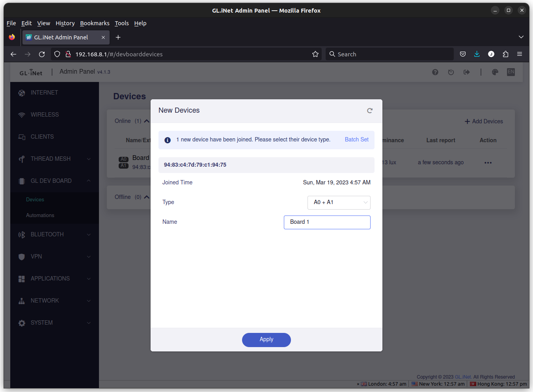
Task: Collapse the Offline devices section
Action: pyautogui.click(x=147, y=197)
